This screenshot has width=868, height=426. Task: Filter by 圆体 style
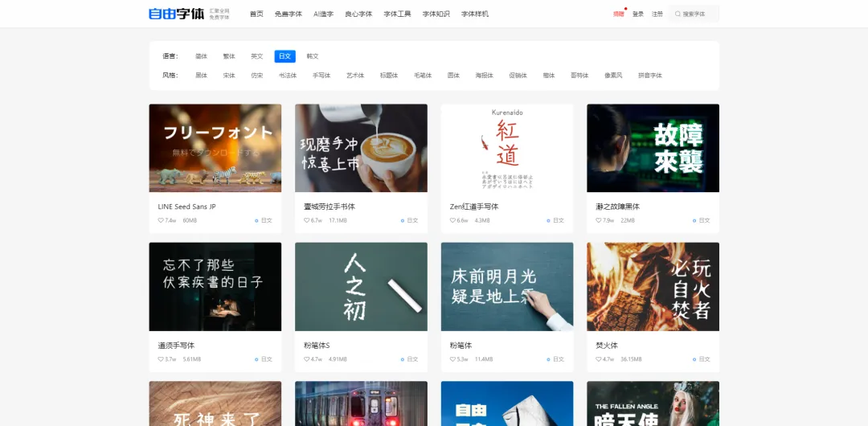click(454, 76)
